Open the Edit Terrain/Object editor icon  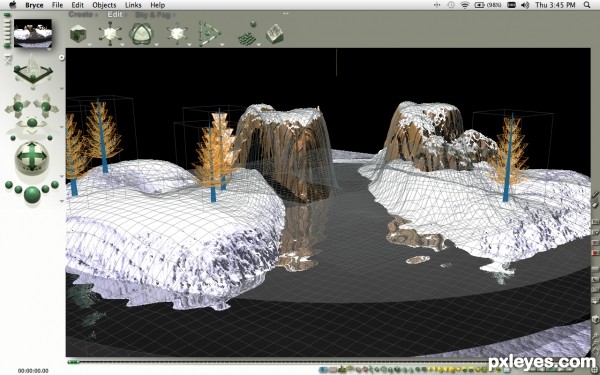tap(275, 34)
